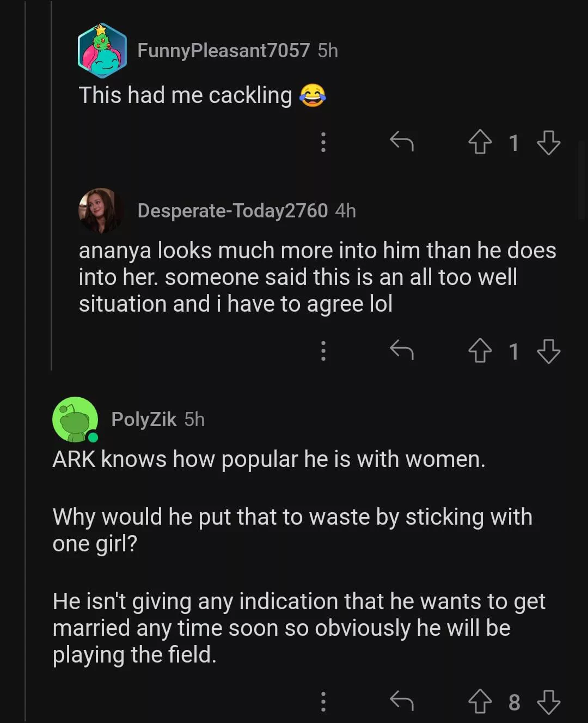Downvote PolyZik's comment about ARK
Viewport: 588px width, 723px height.
coord(548,702)
